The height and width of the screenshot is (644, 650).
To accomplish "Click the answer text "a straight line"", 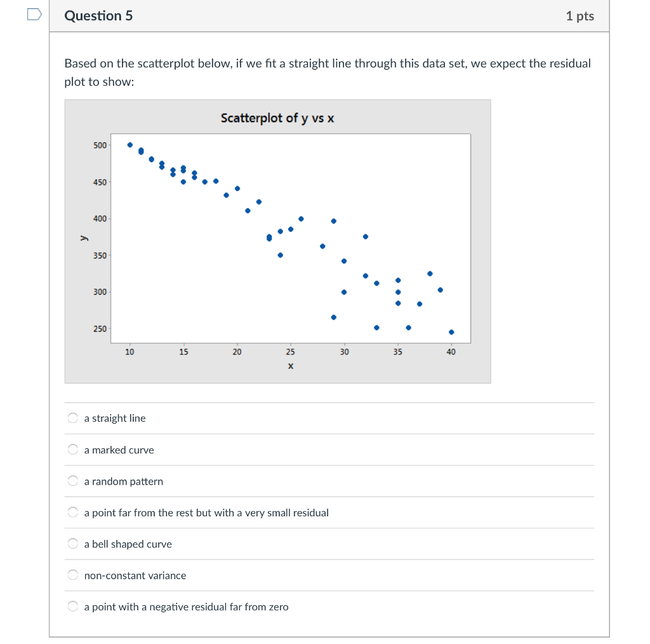I will click(114, 418).
